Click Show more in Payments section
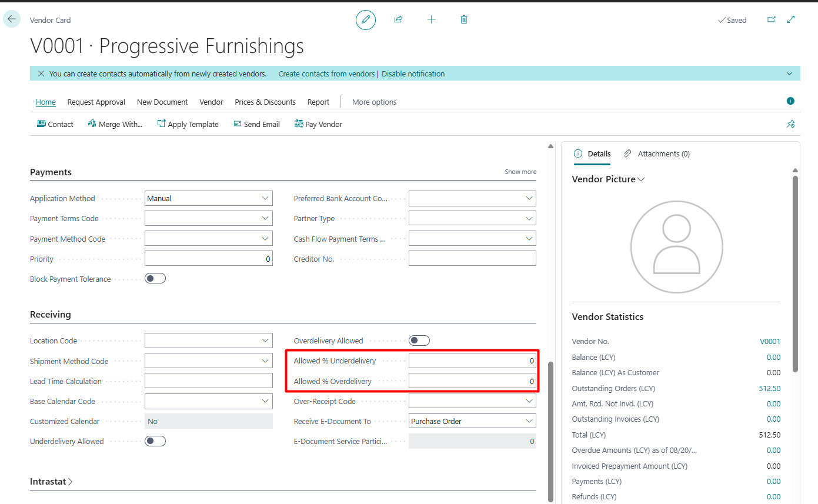 pos(520,172)
